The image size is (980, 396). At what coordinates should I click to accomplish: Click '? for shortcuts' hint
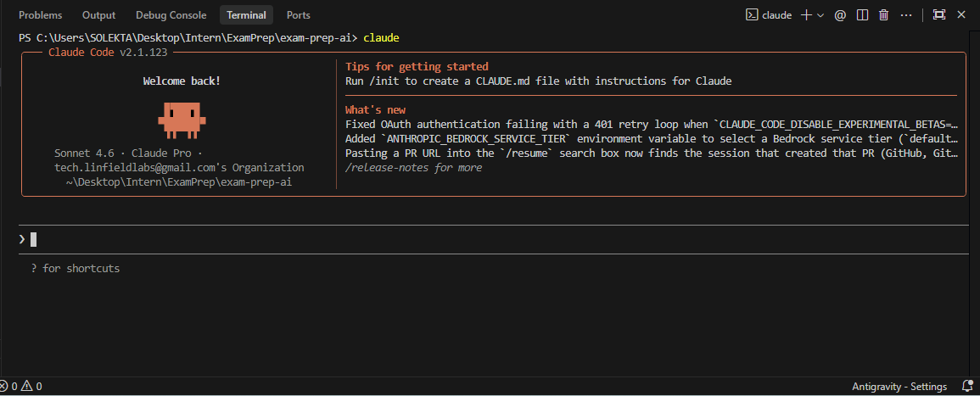click(75, 269)
